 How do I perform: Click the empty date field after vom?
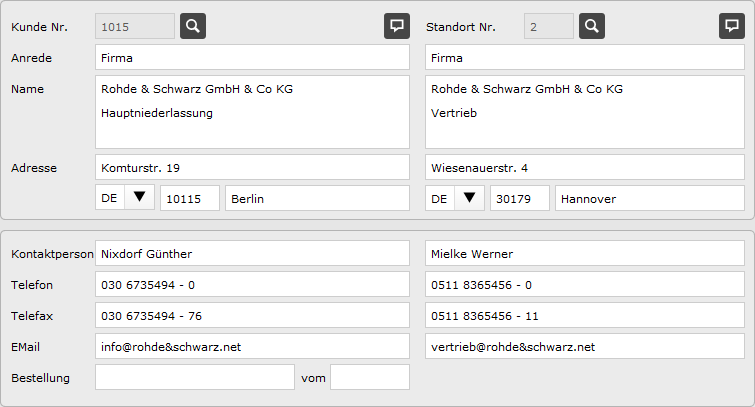pos(369,378)
